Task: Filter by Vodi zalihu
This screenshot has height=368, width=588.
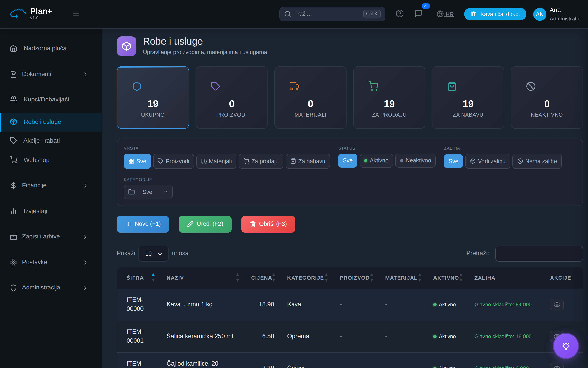Action: [x=488, y=161]
